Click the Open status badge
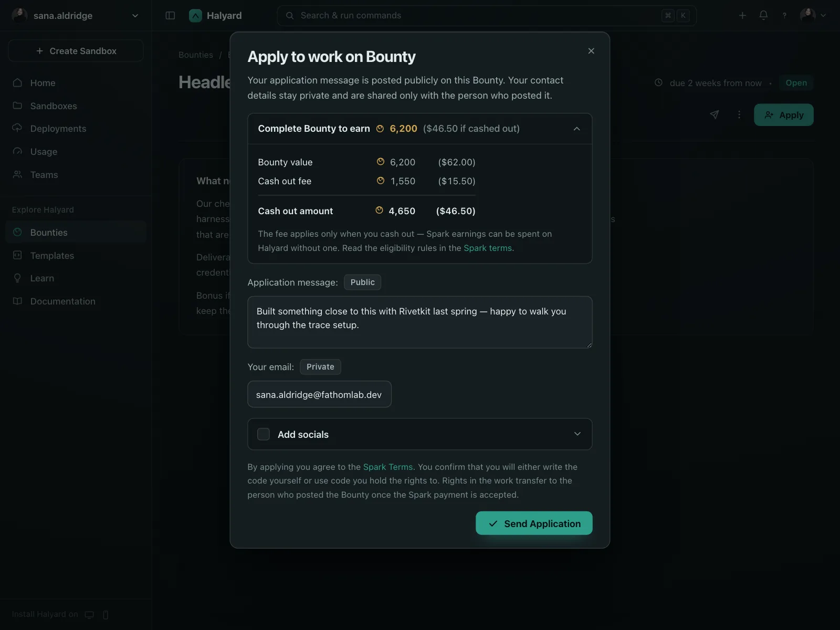840x630 pixels. (796, 83)
